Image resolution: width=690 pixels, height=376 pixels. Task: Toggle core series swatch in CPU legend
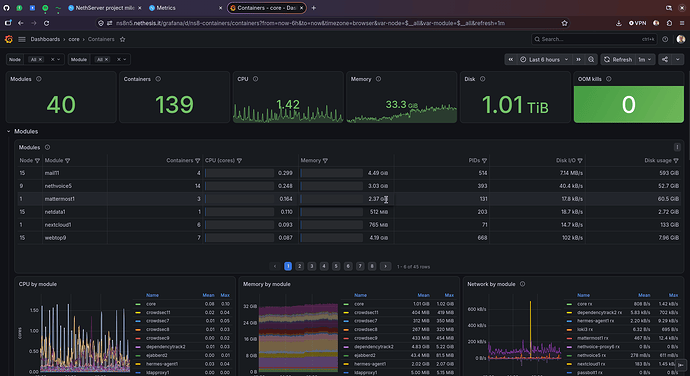coord(138,304)
